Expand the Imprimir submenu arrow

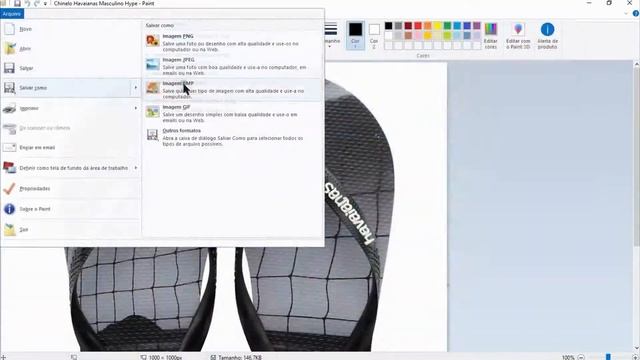pyautogui.click(x=136, y=108)
